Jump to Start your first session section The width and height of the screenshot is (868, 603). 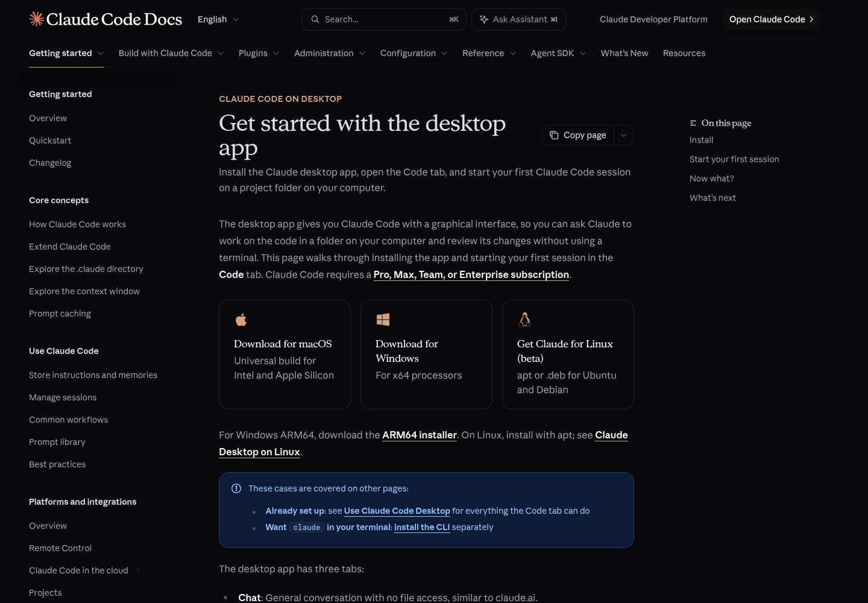734,159
